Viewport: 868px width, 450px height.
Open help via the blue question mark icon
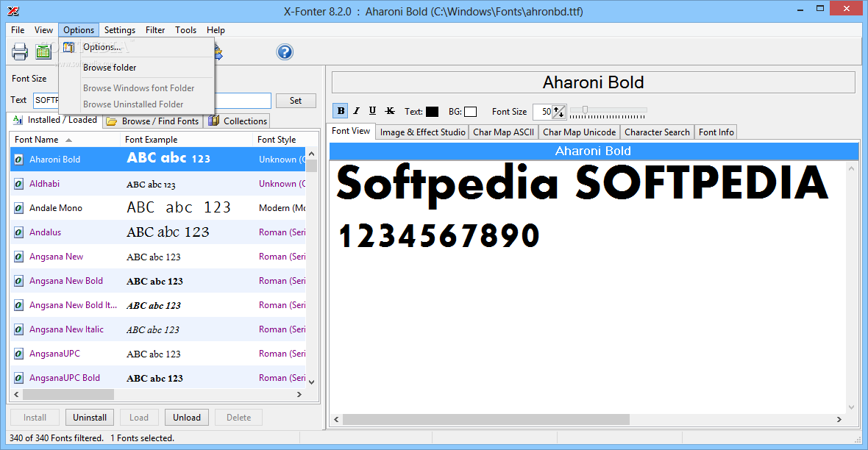285,52
